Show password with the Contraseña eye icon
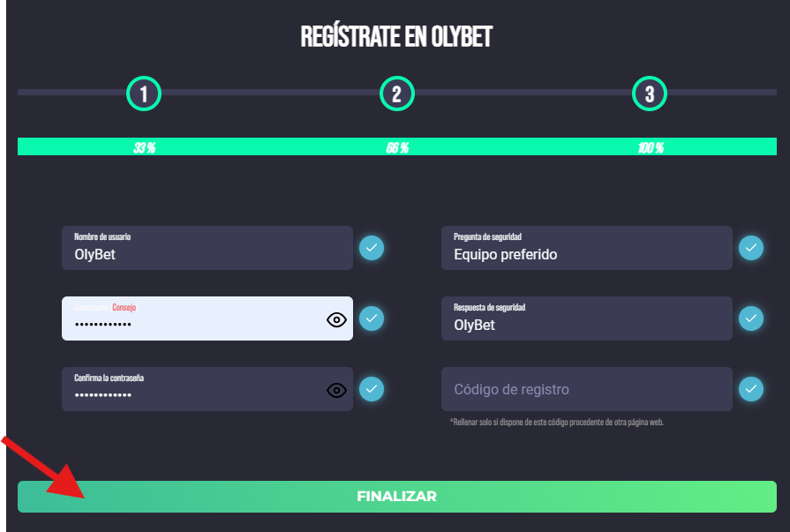Image resolution: width=790 pixels, height=532 pixels. (336, 320)
